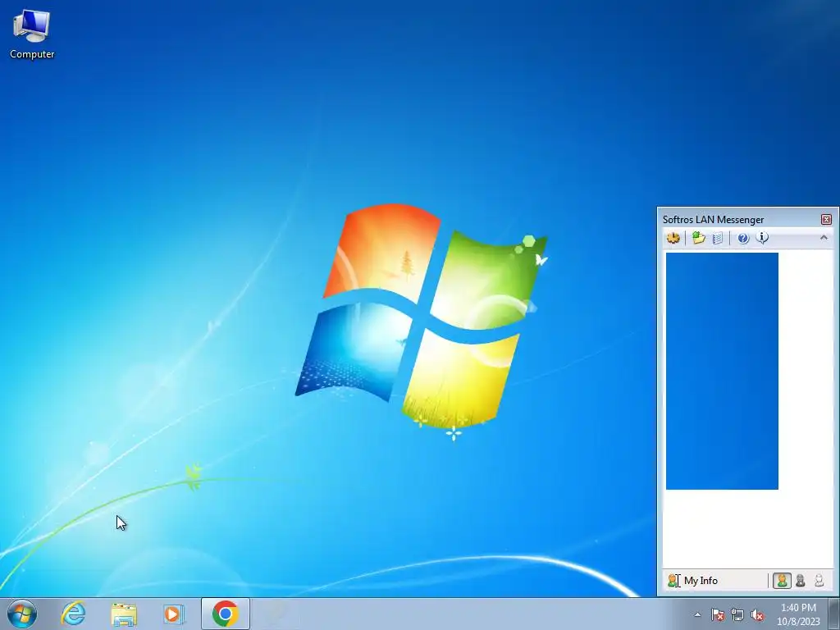Image resolution: width=840 pixels, height=630 pixels.
Task: Select the Computer desktop icon
Action: 32,33
